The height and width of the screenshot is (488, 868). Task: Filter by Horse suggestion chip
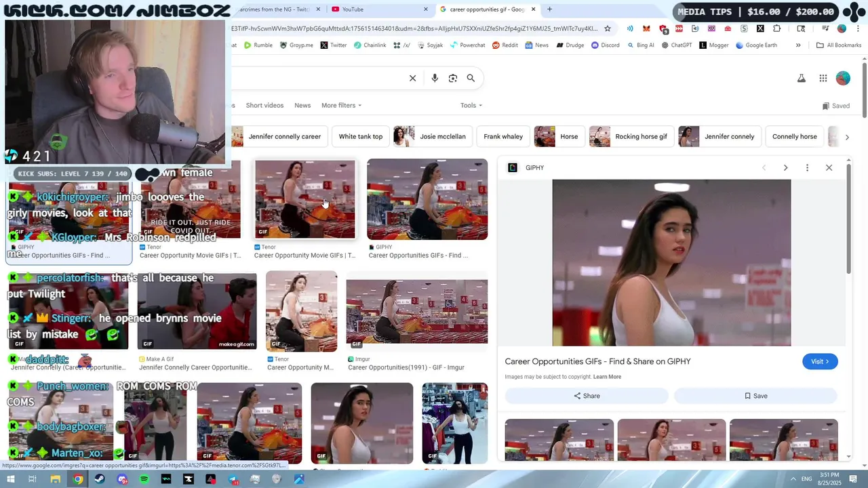559,136
